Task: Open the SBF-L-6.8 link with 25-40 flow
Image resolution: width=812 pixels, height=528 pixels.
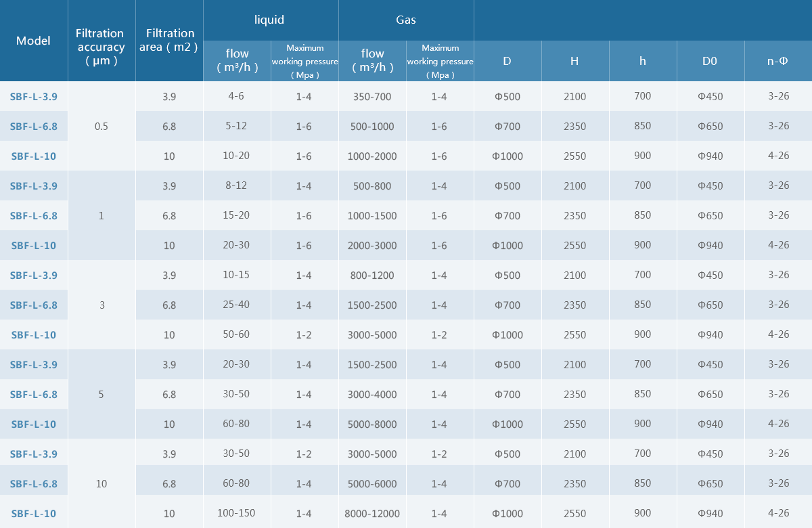Action: tap(34, 305)
